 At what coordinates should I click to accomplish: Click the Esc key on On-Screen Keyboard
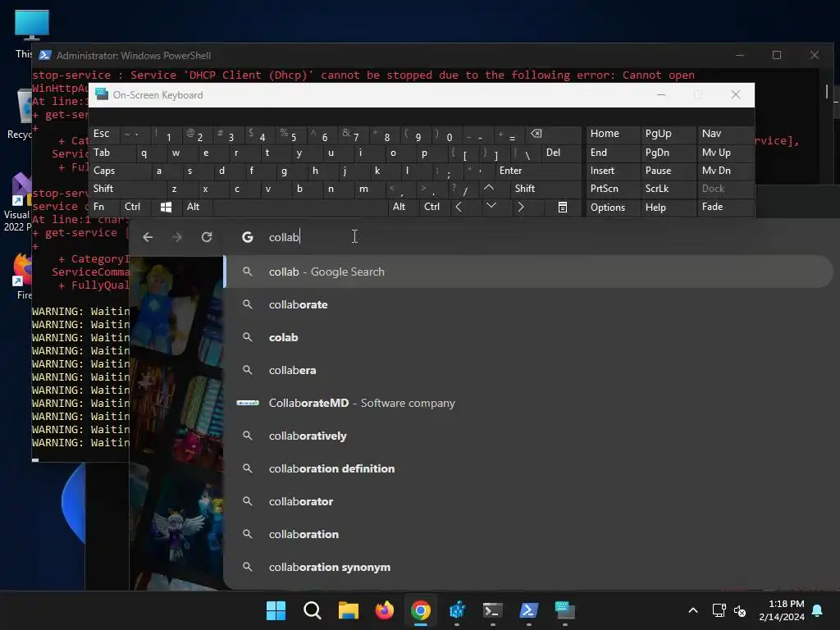104,134
